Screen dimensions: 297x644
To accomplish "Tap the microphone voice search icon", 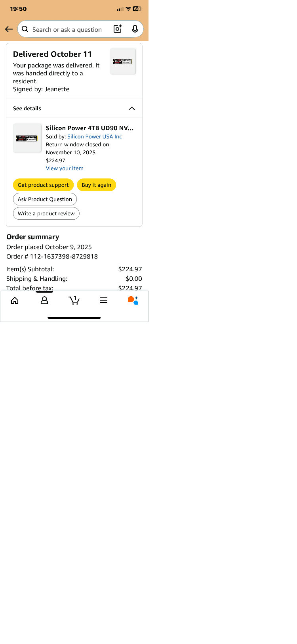I will [x=135, y=29].
